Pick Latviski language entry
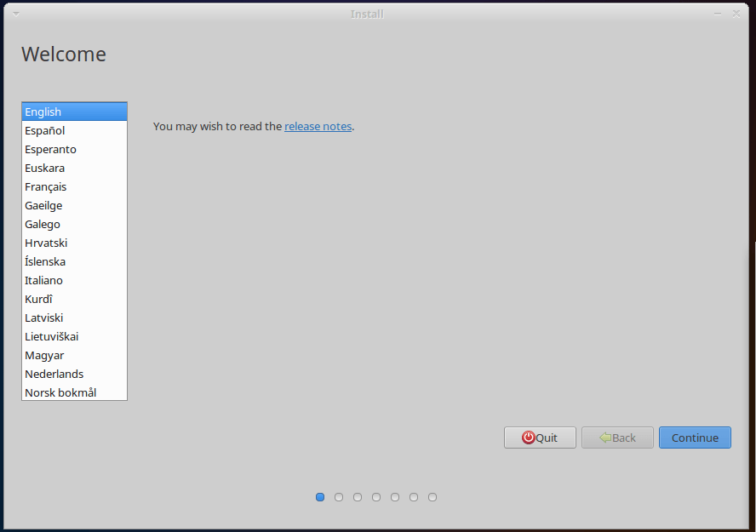The height and width of the screenshot is (532, 756). click(x=74, y=318)
